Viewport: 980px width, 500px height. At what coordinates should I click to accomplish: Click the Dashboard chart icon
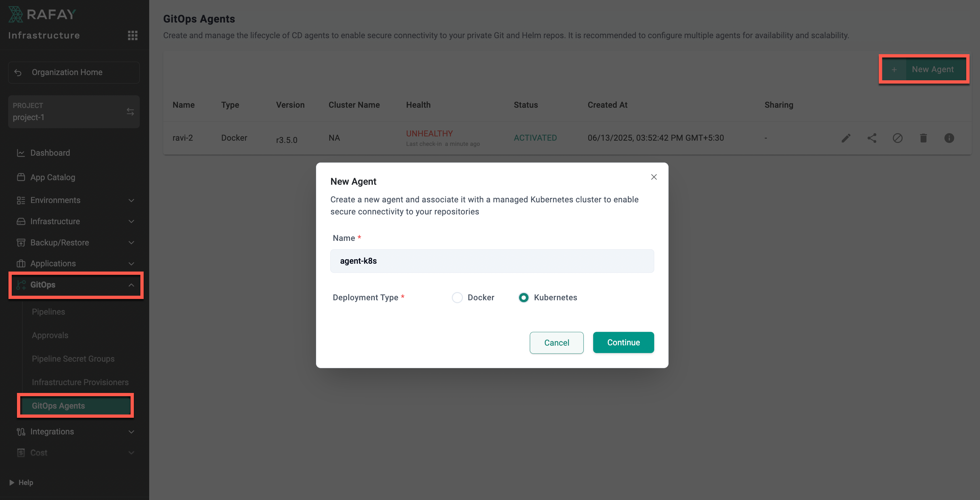[x=21, y=153]
